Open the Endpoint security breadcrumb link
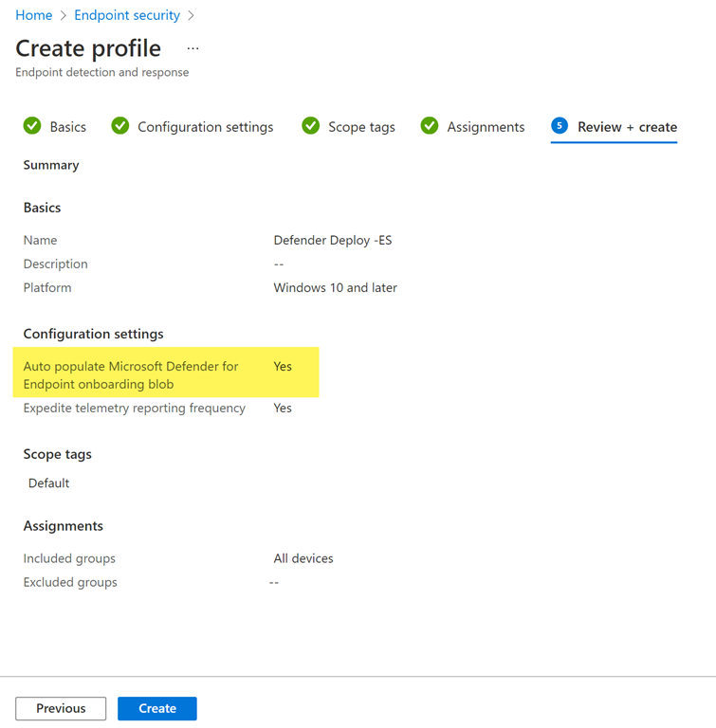Image resolution: width=716 pixels, height=728 pixels. click(127, 15)
